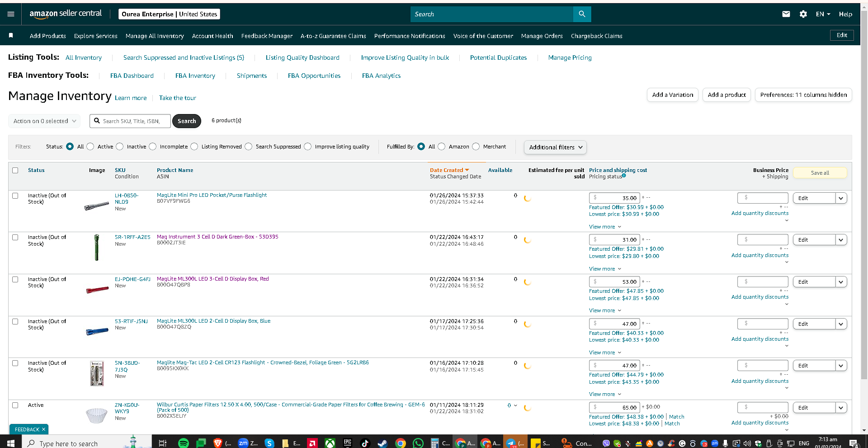This screenshot has width=868, height=448.
Task: Open Task View on the taskbar
Action: tap(163, 443)
